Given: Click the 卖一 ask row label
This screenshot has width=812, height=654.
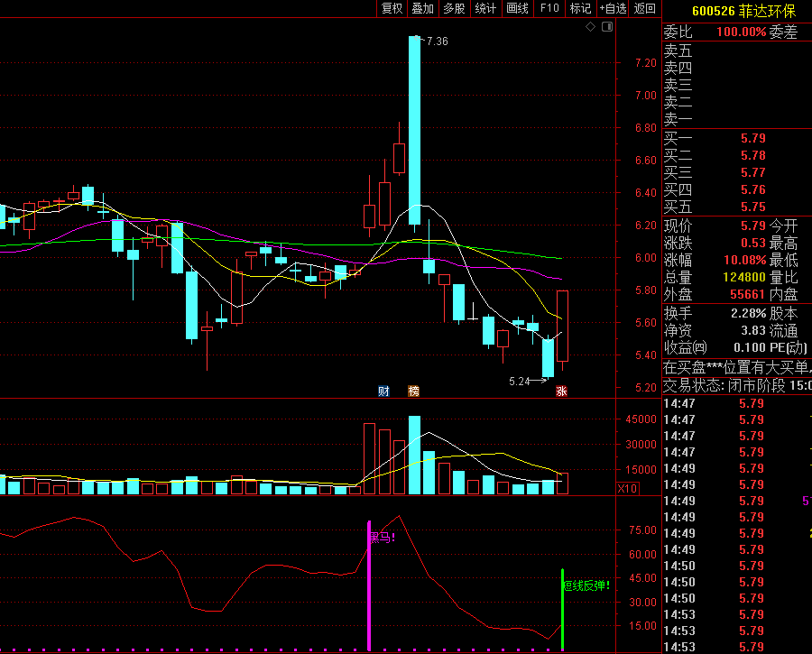Looking at the screenshot, I should pos(678,120).
